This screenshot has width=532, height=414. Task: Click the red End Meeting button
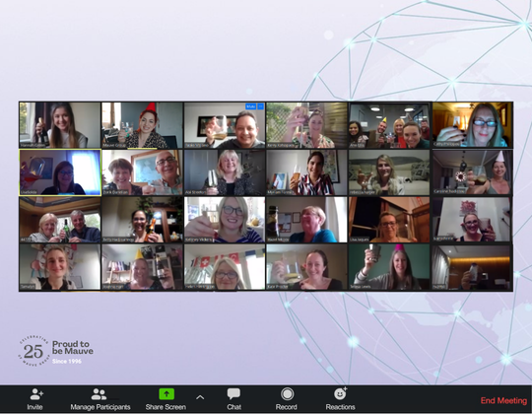pos(503,401)
